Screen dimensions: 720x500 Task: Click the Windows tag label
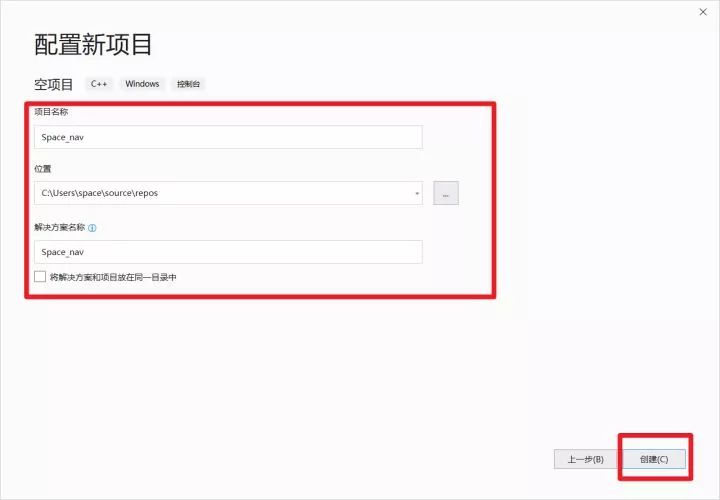(x=142, y=84)
